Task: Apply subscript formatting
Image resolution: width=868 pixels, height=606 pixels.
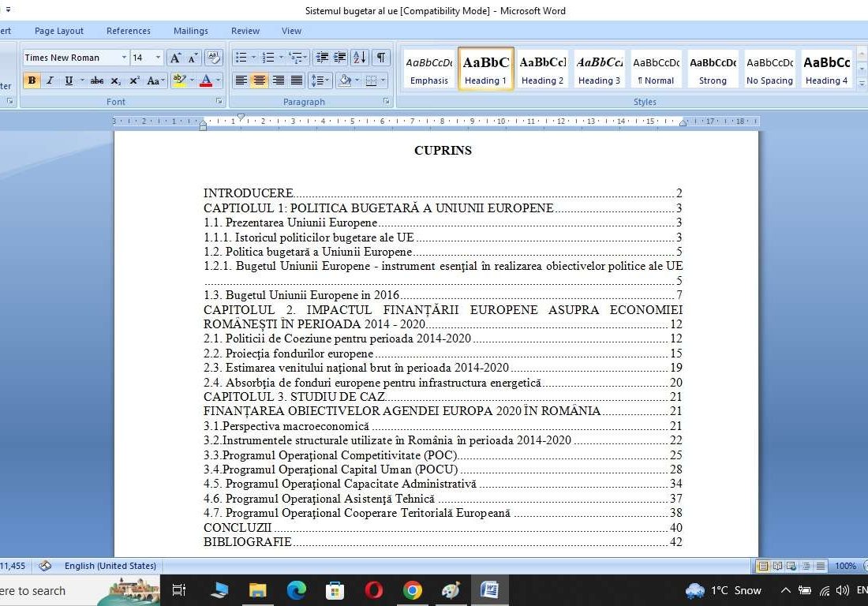Action: coord(116,80)
